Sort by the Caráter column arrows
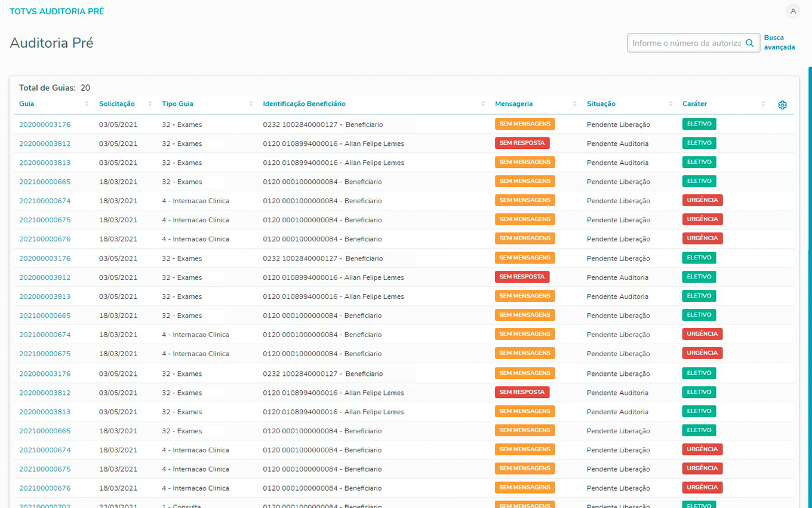Image resolution: width=812 pixels, height=508 pixels. (763, 104)
